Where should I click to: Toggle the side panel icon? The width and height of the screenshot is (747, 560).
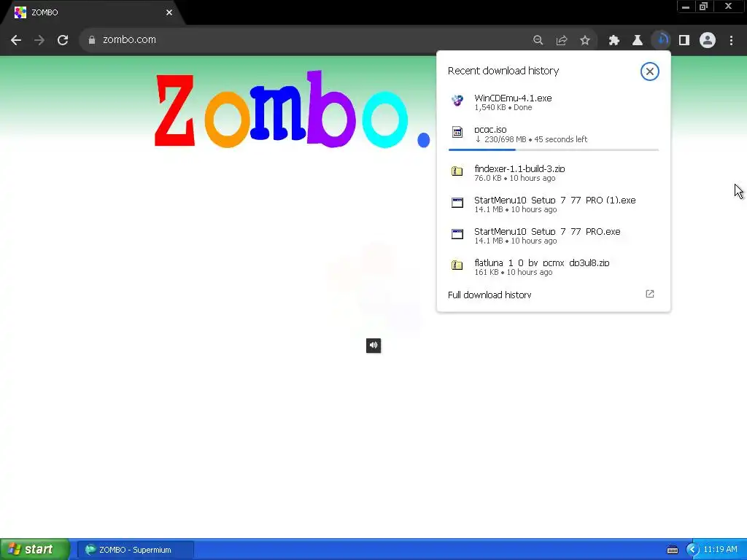[x=684, y=40]
